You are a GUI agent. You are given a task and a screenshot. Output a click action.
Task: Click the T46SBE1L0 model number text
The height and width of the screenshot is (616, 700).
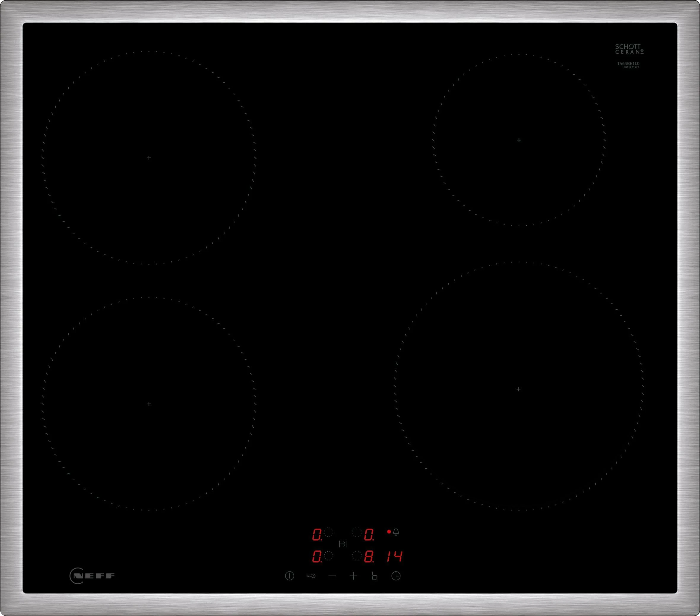[628, 64]
